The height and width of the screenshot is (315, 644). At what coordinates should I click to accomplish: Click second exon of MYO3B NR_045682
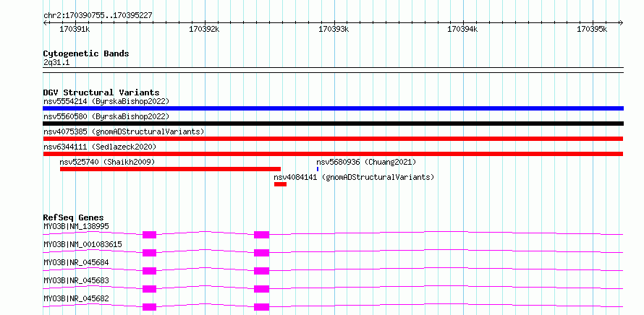point(262,307)
